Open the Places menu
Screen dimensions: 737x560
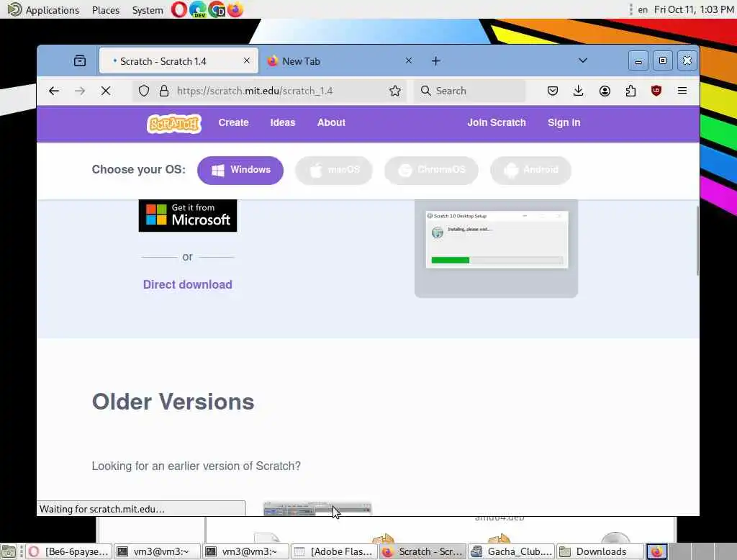tap(106, 10)
